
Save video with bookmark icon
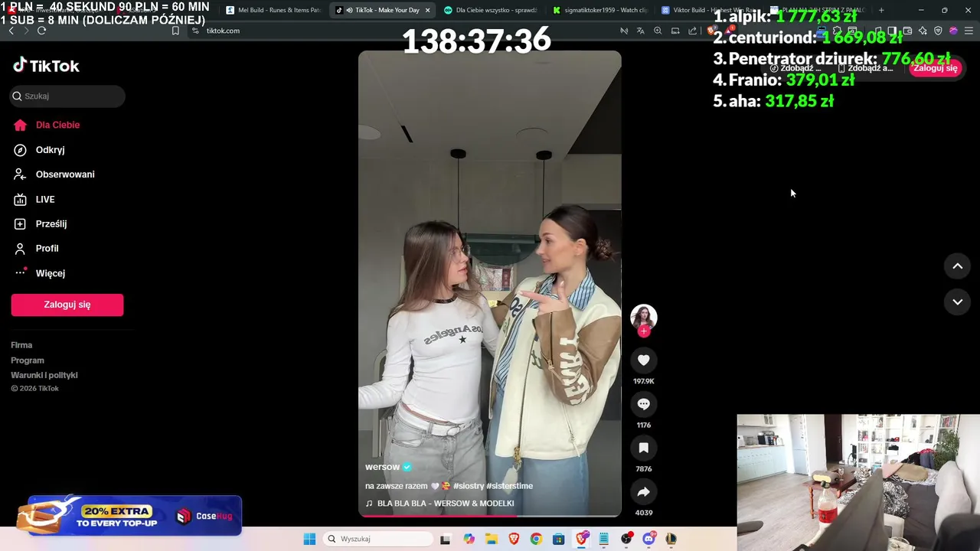coord(644,448)
